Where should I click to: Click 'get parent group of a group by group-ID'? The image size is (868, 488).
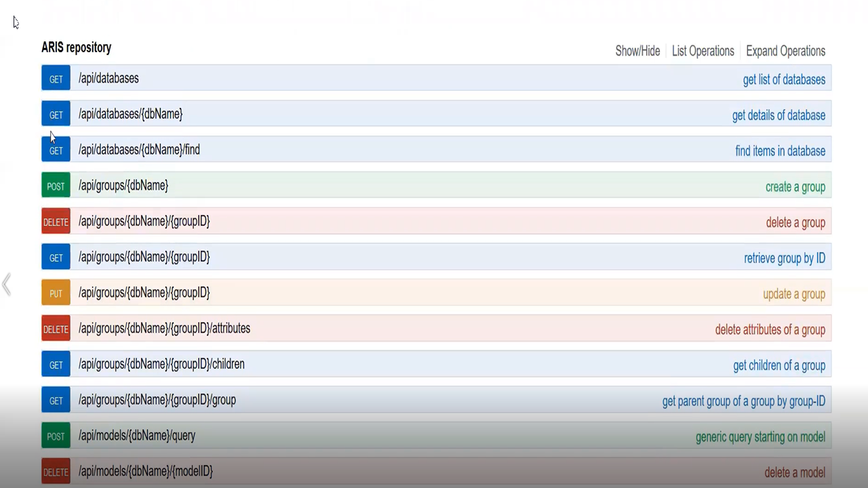[743, 401]
